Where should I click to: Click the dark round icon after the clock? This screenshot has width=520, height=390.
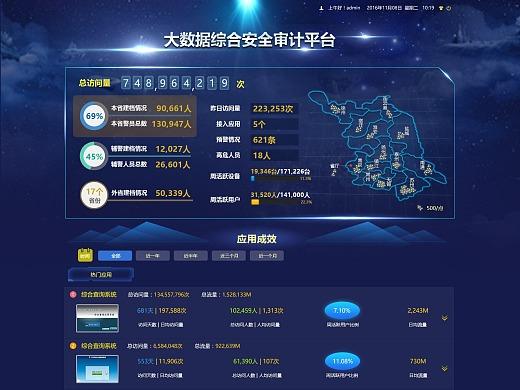click(441, 8)
